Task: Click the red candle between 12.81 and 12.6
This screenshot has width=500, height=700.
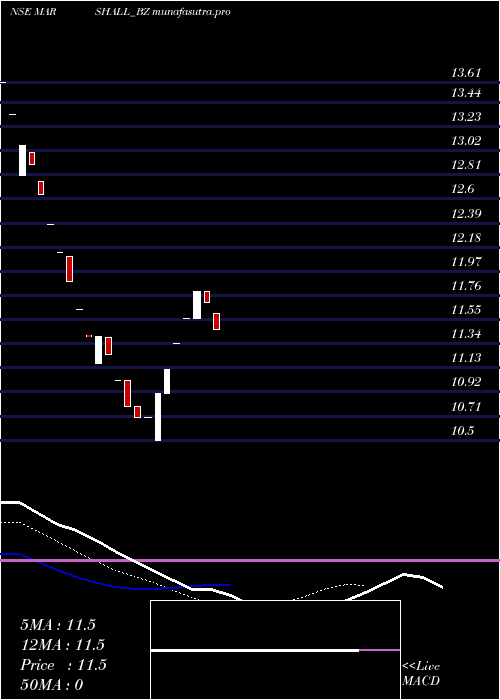Action: coord(41,188)
